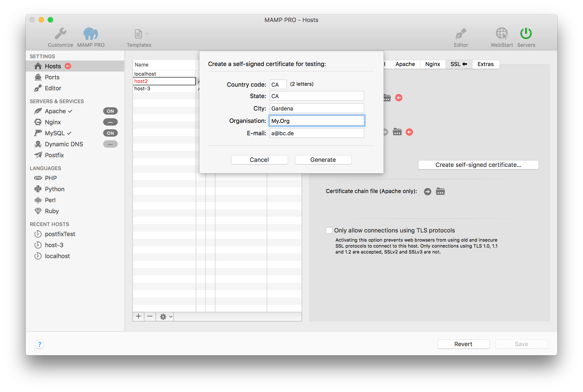The image size is (583, 392).
Task: Launch WebStart globe icon
Action: click(502, 33)
